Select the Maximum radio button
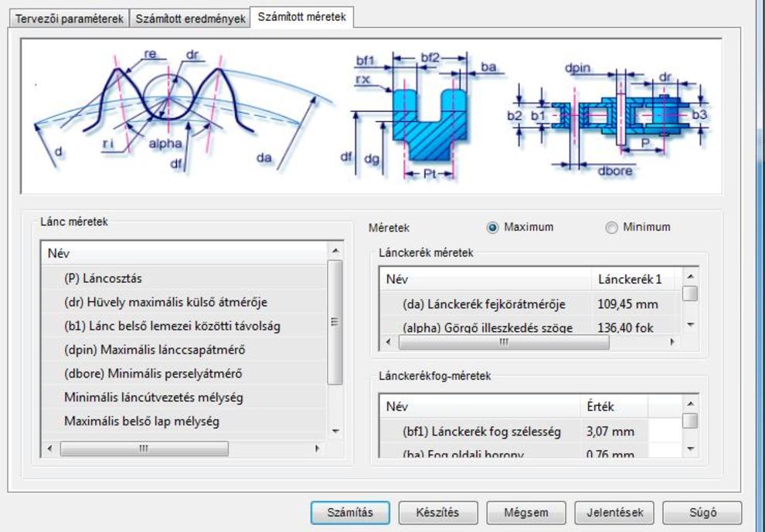Screen dimensions: 765x532 tap(492, 228)
